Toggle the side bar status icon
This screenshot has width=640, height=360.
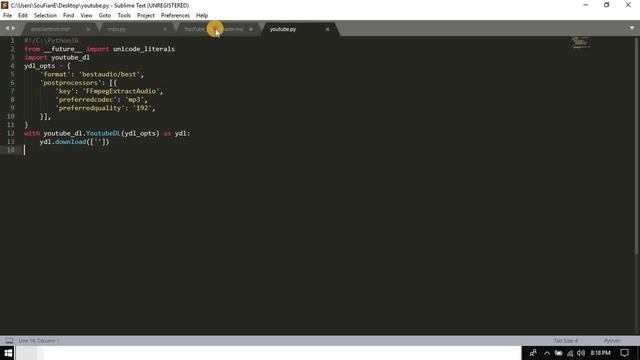coord(9,340)
